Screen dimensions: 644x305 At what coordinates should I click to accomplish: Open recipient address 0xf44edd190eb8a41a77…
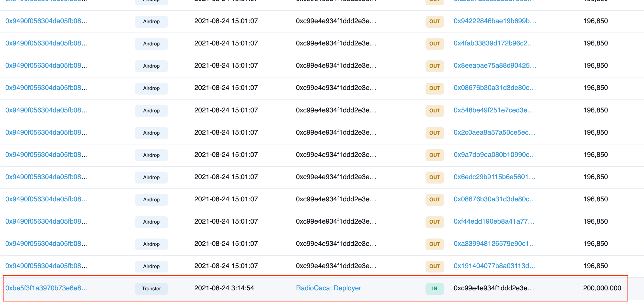[494, 221]
